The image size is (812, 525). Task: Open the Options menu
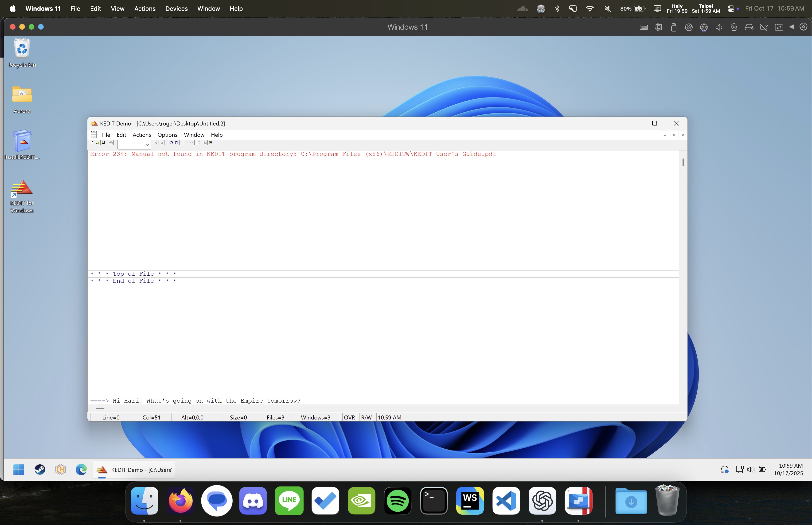(167, 135)
